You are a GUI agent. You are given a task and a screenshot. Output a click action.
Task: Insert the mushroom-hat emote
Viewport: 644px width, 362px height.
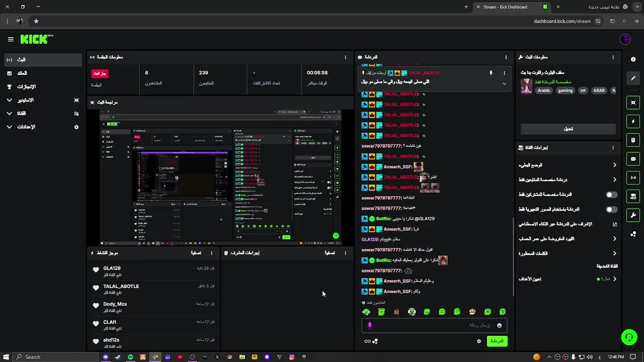[472, 312]
